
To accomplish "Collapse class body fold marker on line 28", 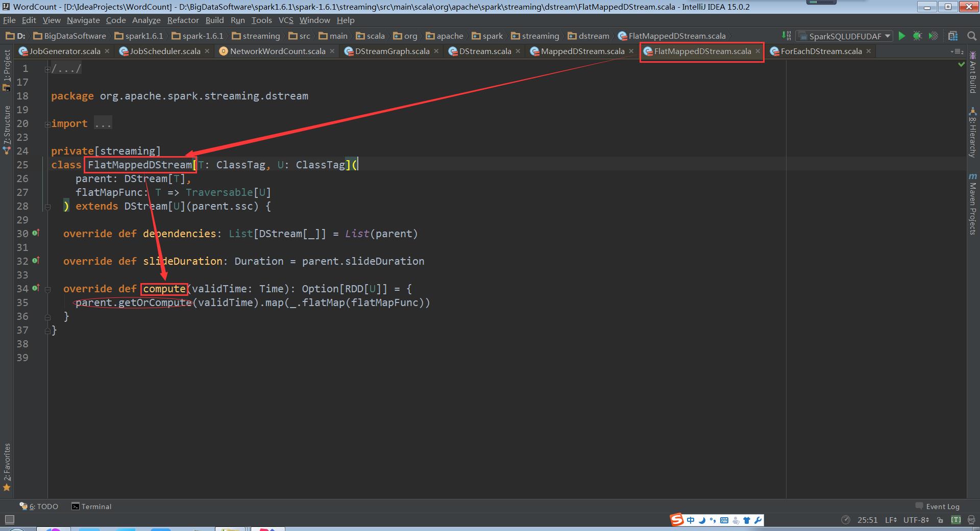I will (x=47, y=207).
